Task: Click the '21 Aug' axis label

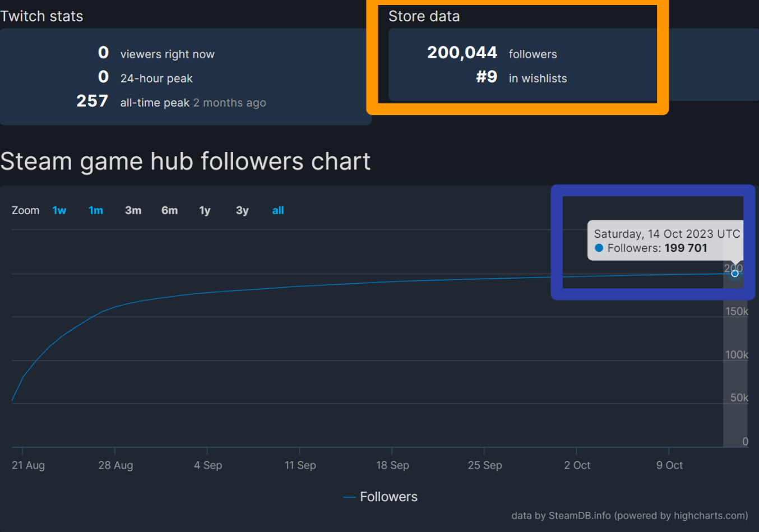Action: tap(28, 465)
